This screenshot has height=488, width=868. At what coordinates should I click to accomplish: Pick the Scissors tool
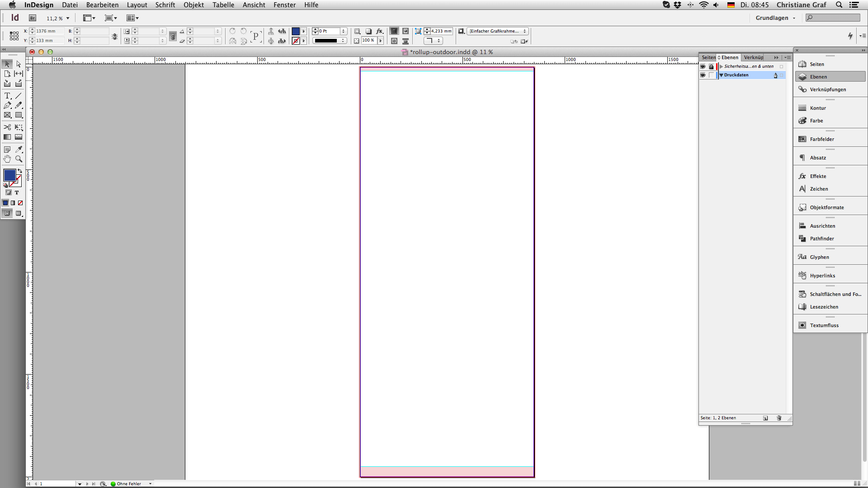(7, 127)
